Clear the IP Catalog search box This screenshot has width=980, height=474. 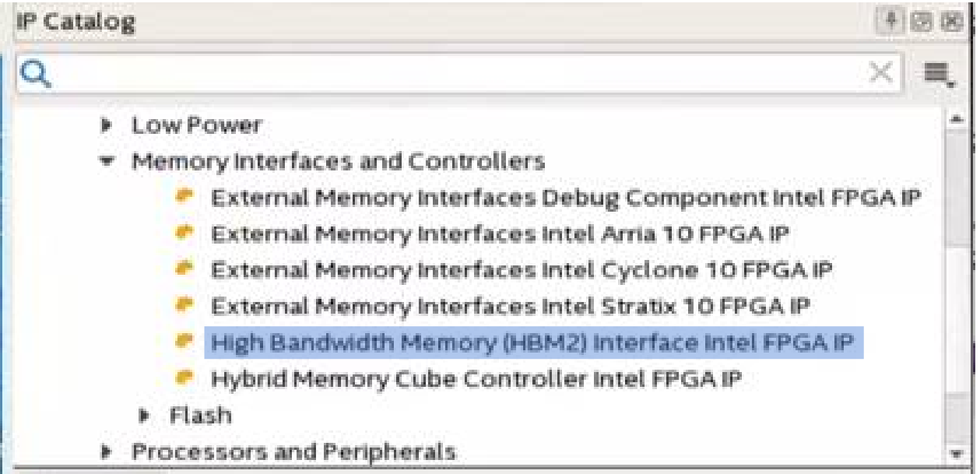[880, 74]
